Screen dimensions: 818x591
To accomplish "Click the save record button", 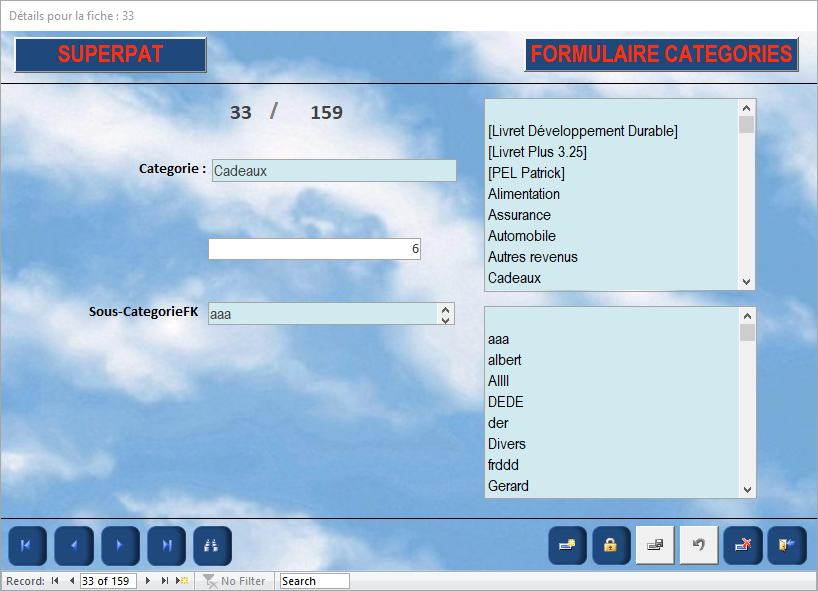I will point(655,545).
